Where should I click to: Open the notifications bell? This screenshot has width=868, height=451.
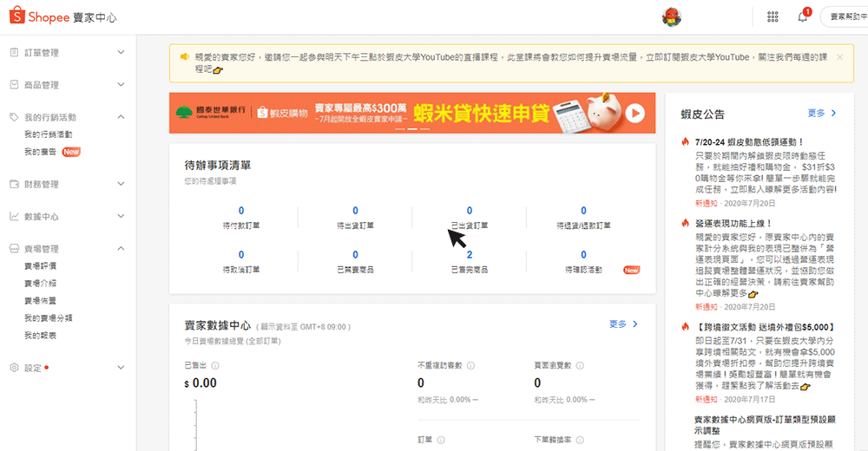click(803, 16)
